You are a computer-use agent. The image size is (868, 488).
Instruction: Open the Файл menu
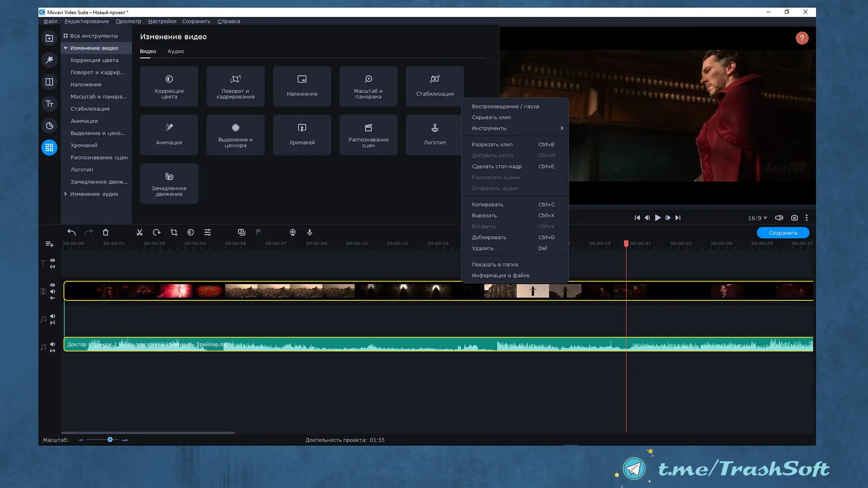tap(50, 21)
